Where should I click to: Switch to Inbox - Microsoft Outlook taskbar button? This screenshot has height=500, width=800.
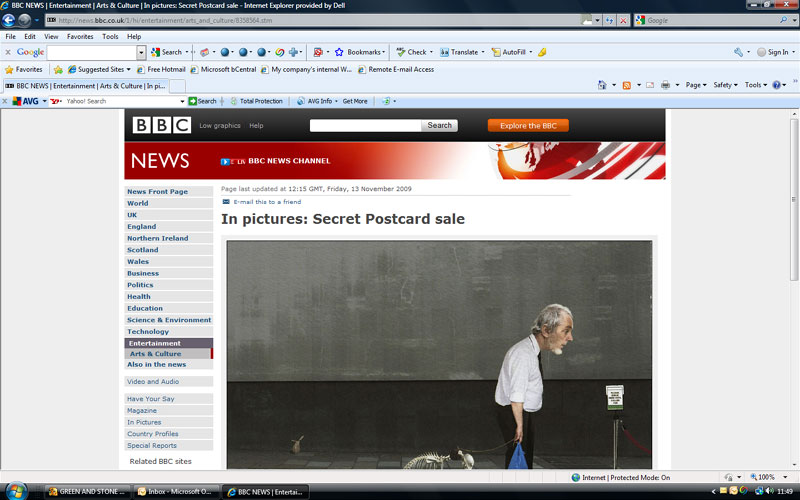(x=176, y=492)
